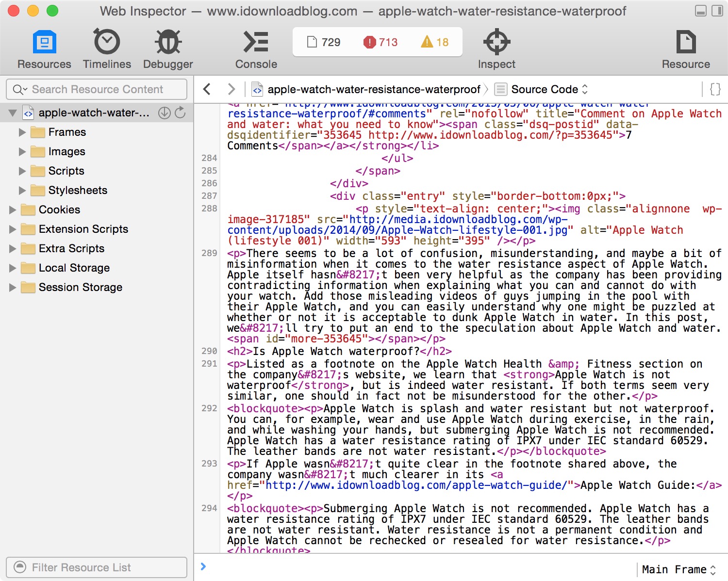Expand the Local Storage folder
Viewport: 728px width, 581px height.
click(13, 268)
